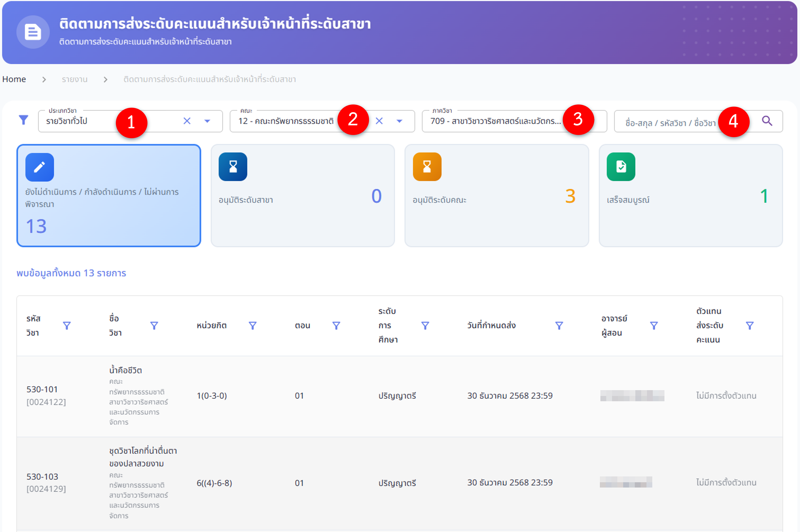Expand the ประเภทวิชา dropdown arrow
The height and width of the screenshot is (532, 800).
click(x=207, y=121)
